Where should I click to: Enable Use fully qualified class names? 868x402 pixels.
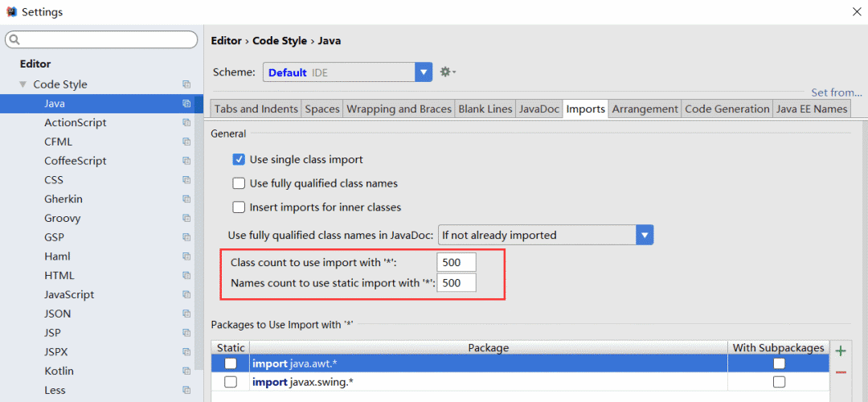point(239,183)
